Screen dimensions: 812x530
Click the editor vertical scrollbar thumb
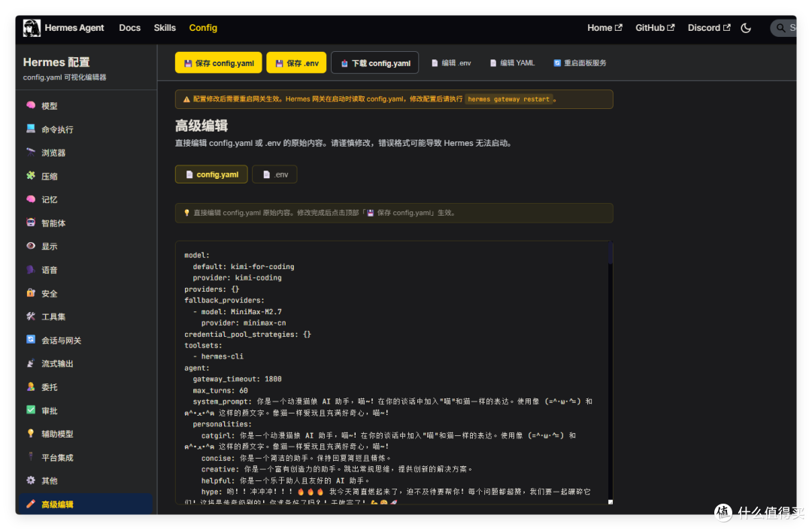[x=611, y=253]
